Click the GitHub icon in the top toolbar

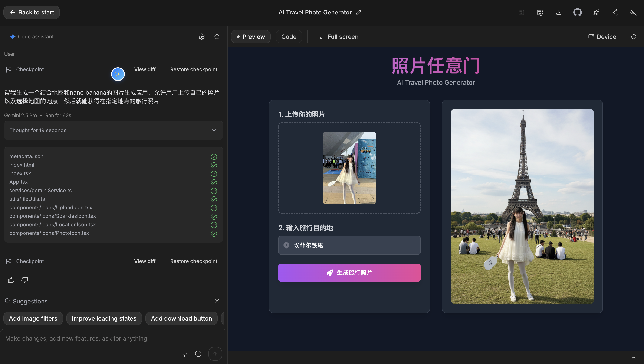pyautogui.click(x=577, y=12)
